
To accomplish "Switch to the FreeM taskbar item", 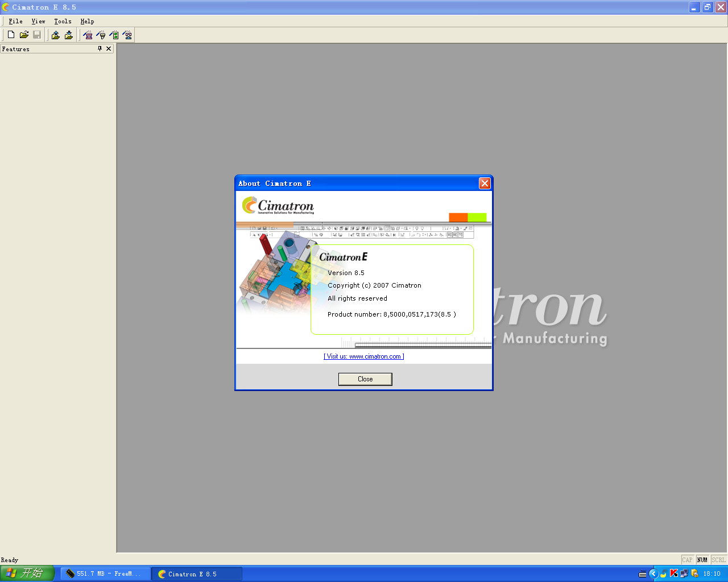I will click(105, 574).
